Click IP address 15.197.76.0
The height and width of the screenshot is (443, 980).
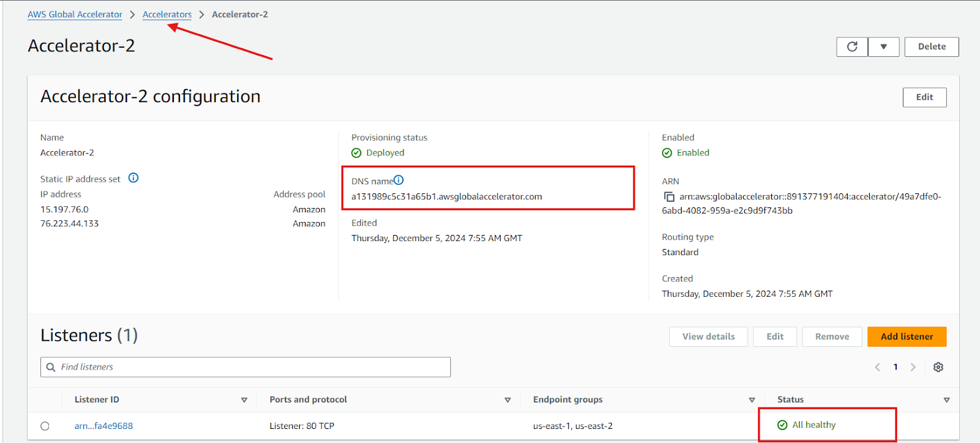(64, 209)
